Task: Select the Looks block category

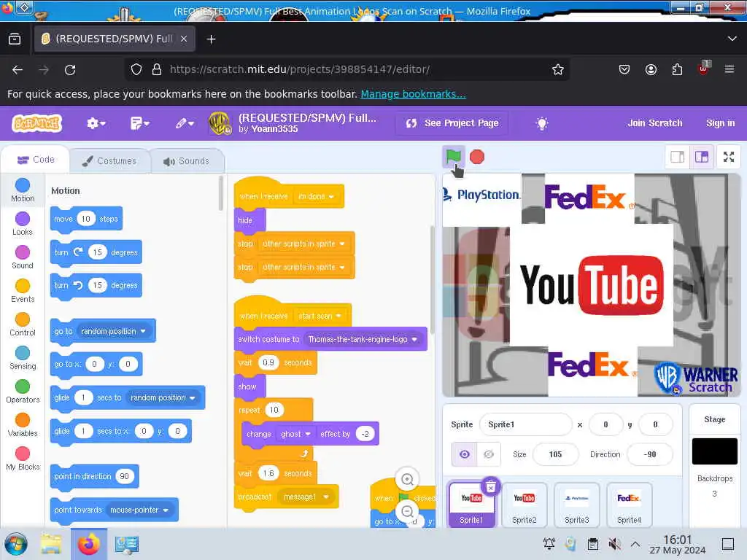Action: [x=23, y=224]
